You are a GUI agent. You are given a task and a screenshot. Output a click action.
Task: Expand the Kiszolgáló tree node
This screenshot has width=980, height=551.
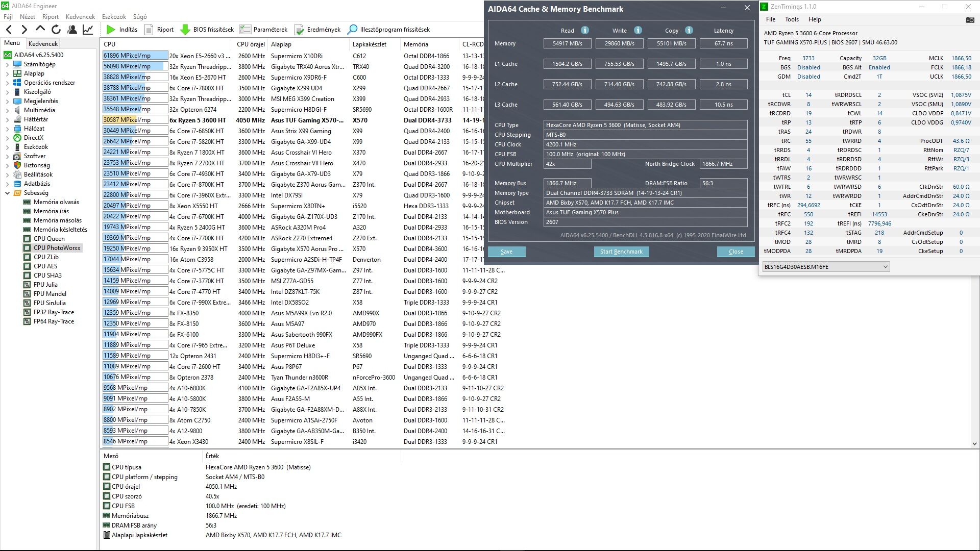pos(7,92)
